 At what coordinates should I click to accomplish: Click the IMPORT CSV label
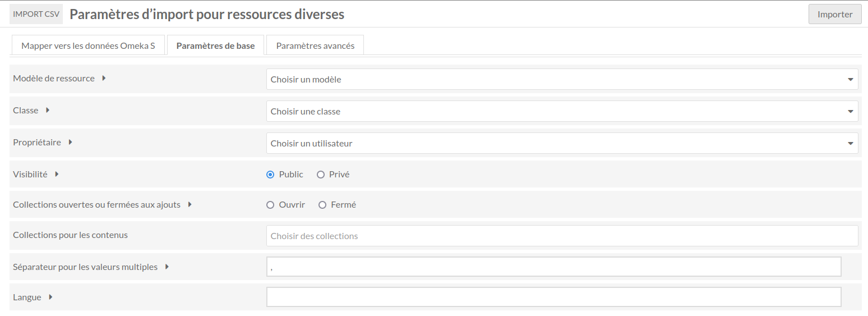(36, 14)
